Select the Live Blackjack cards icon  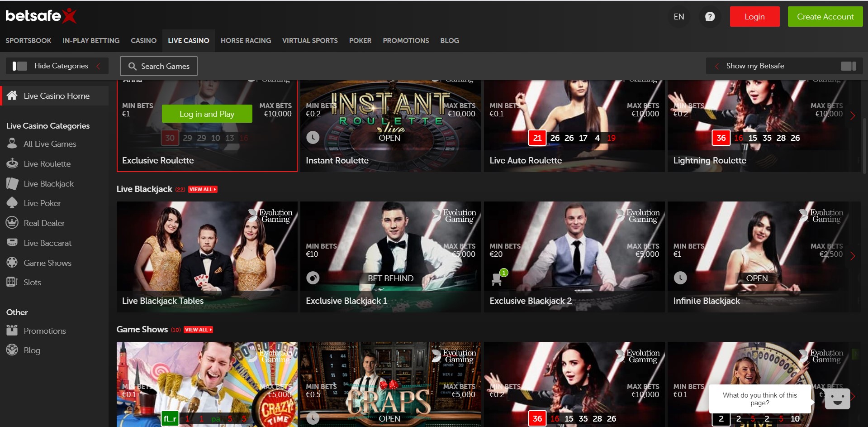[x=12, y=183]
